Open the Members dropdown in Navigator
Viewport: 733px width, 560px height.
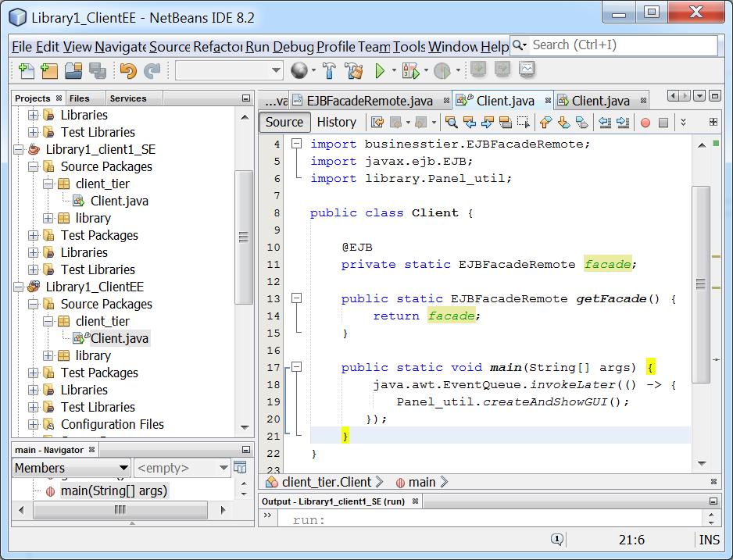(x=71, y=468)
